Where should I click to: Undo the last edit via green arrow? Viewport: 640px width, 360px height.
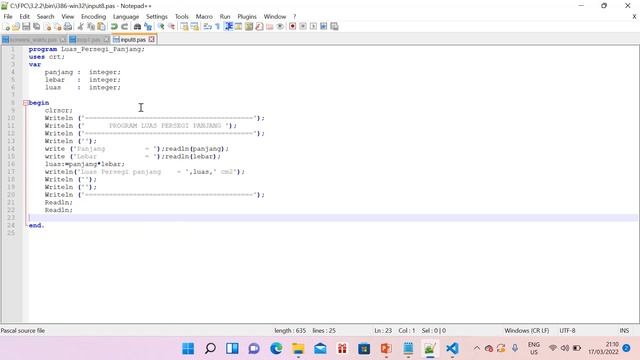click(x=114, y=27)
